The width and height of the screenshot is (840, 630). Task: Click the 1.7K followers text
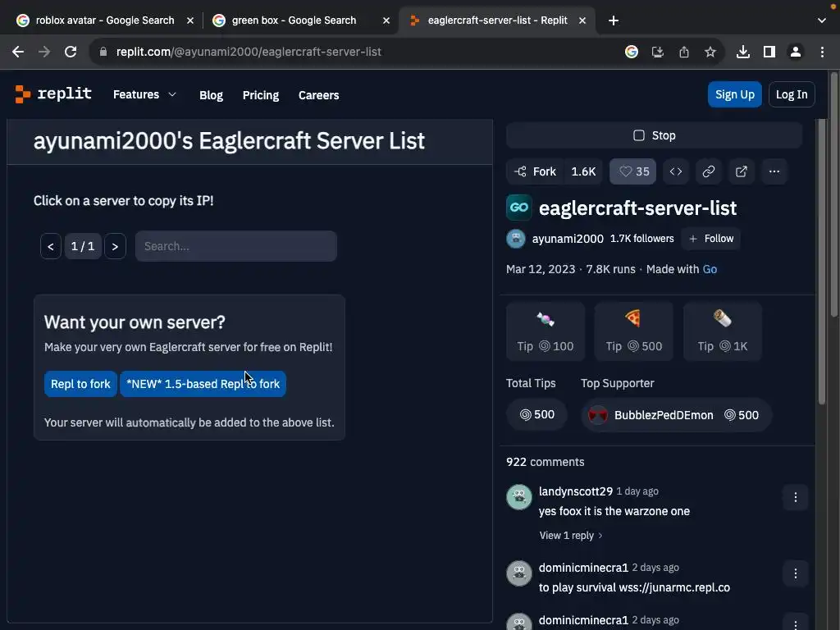click(641, 239)
